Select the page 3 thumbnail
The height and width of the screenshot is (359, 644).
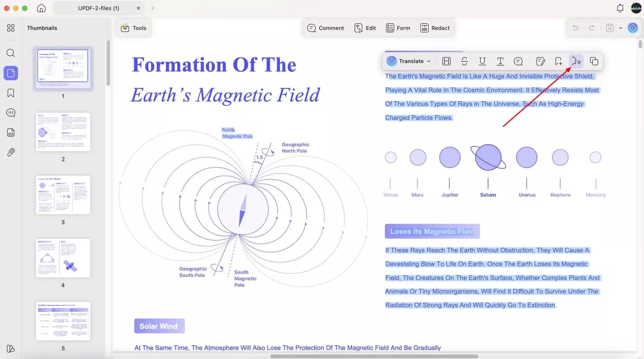click(x=63, y=195)
